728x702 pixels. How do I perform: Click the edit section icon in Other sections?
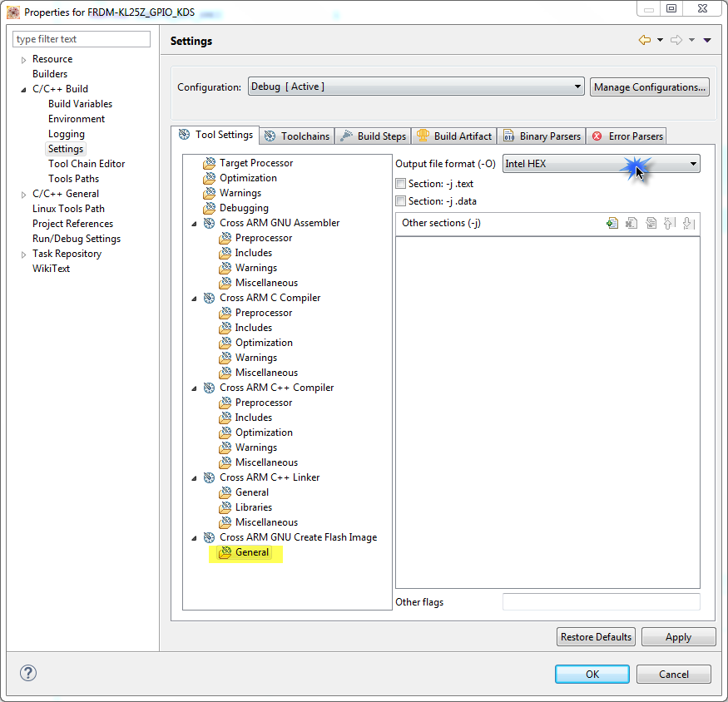651,223
